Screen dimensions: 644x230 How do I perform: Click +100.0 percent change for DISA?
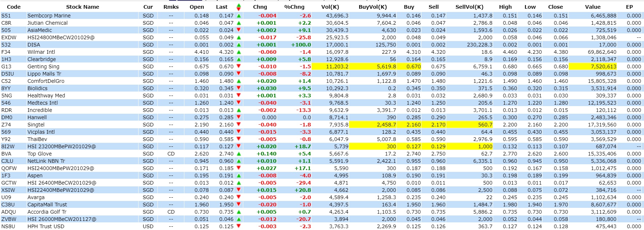(x=301, y=45)
